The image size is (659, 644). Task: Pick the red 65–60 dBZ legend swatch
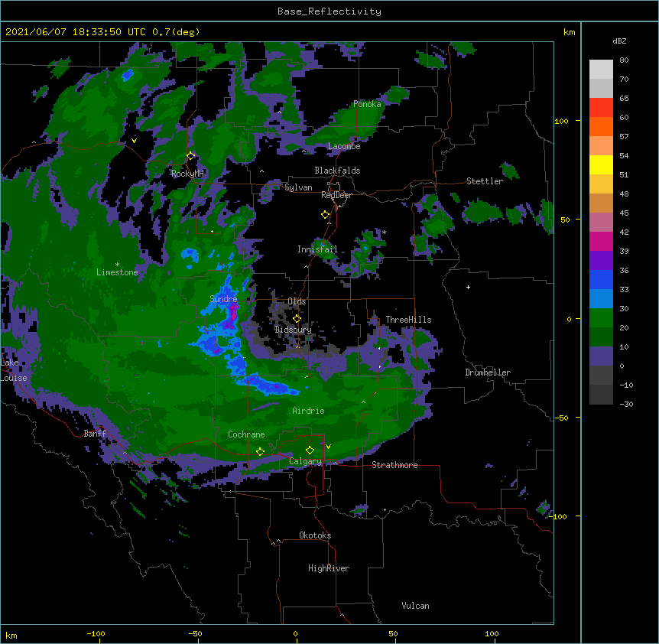[x=601, y=107]
